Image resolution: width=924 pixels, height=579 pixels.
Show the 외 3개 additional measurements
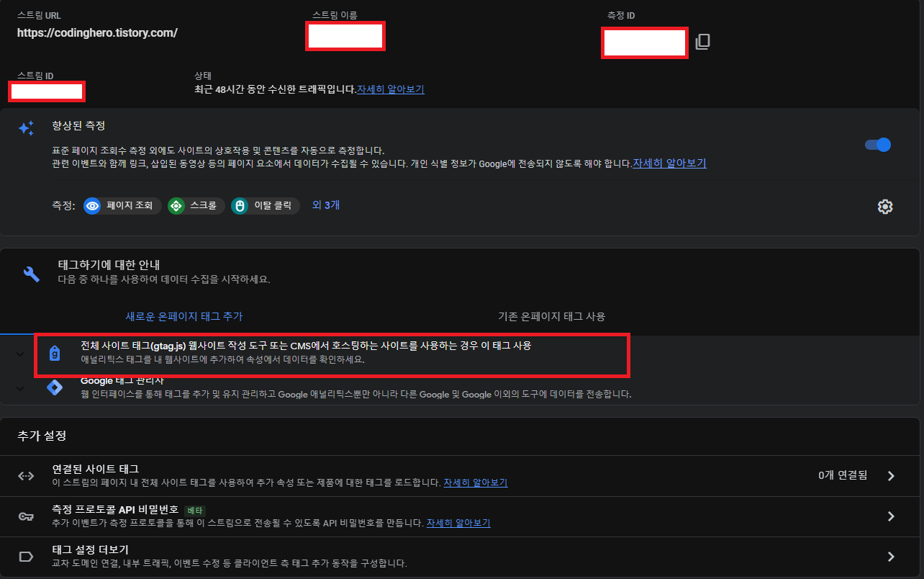point(326,205)
